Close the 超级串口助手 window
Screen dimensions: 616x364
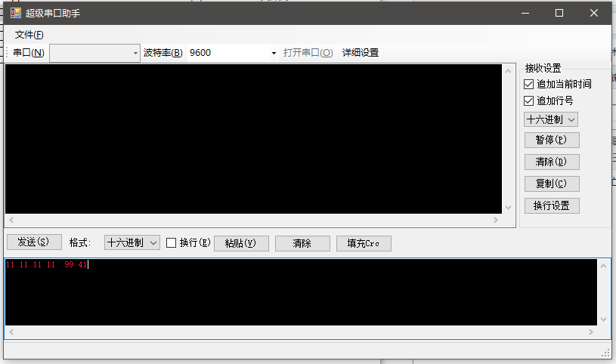click(594, 13)
